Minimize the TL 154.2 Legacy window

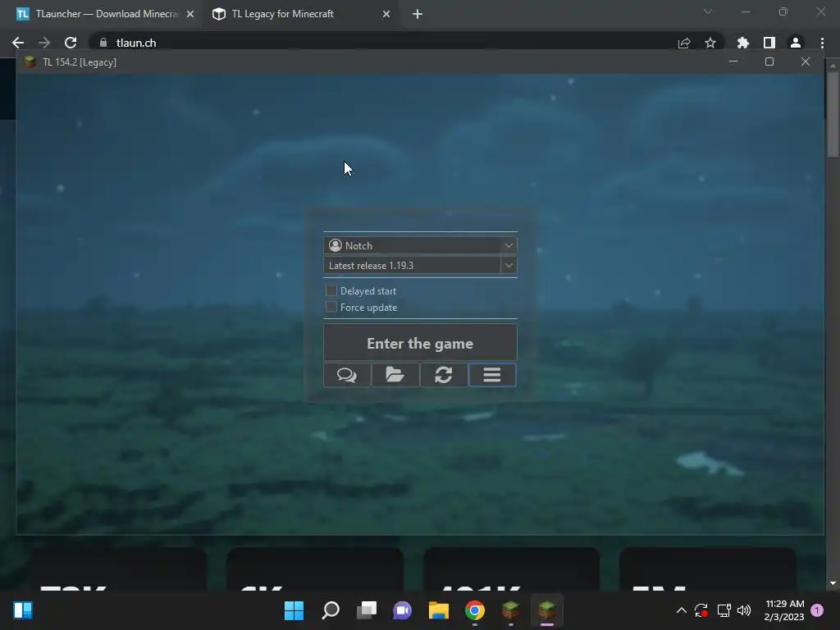733,62
